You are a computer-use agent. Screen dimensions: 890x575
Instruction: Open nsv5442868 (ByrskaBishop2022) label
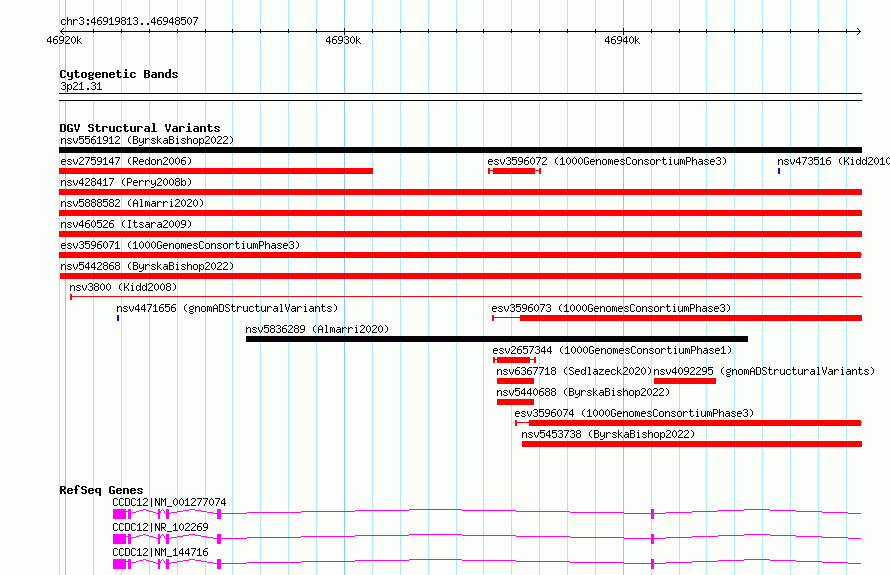[x=147, y=266]
